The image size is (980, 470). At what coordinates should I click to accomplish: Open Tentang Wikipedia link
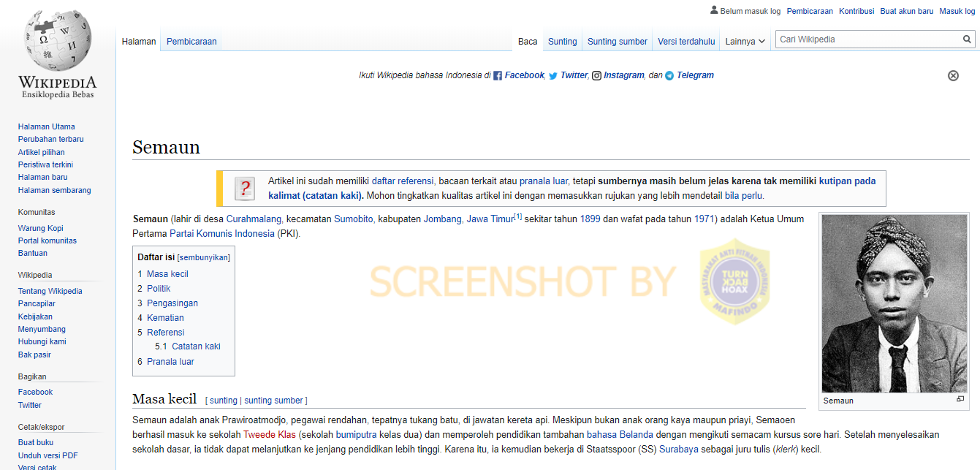[x=50, y=291]
